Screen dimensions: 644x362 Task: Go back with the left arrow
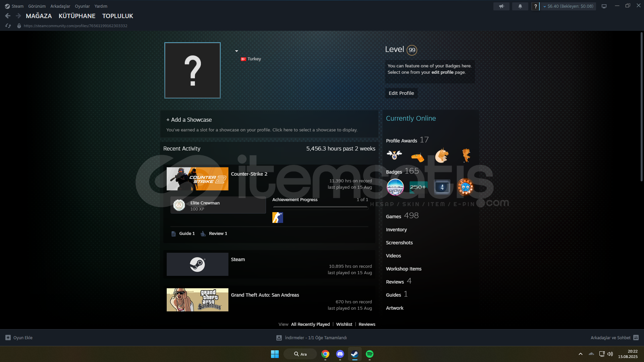[x=8, y=16]
